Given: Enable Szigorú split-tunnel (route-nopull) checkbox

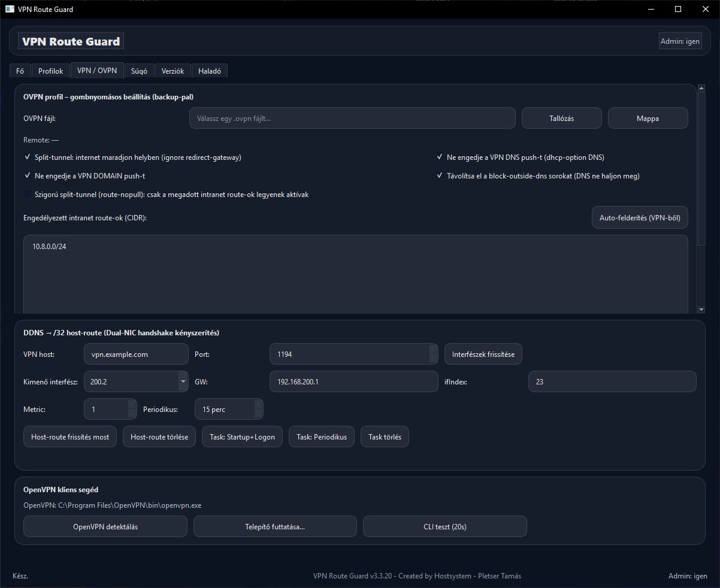Looking at the screenshot, I should (28, 195).
